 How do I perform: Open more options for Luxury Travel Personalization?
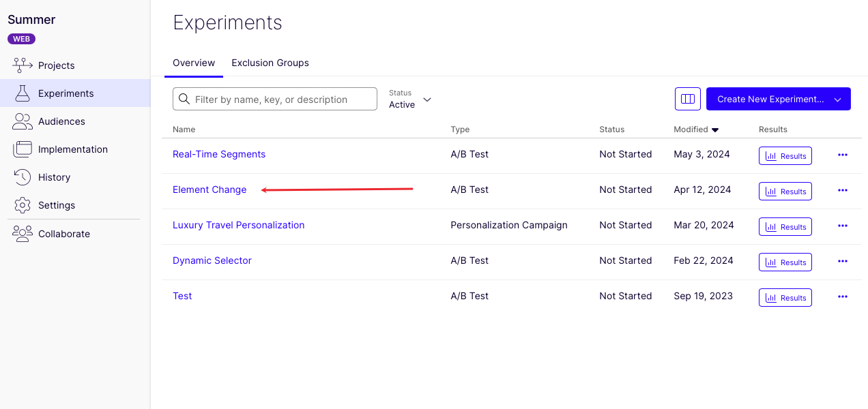[x=842, y=226]
